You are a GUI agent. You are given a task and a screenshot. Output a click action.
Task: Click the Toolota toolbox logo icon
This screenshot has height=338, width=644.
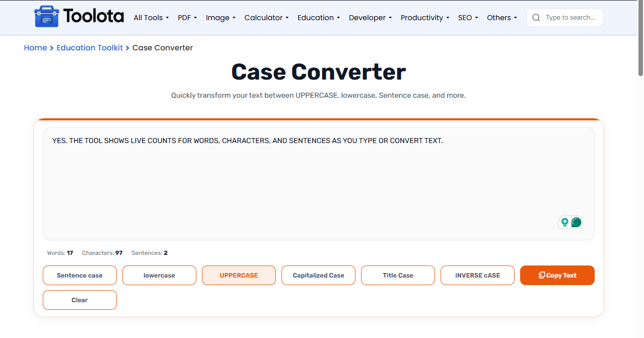(46, 17)
